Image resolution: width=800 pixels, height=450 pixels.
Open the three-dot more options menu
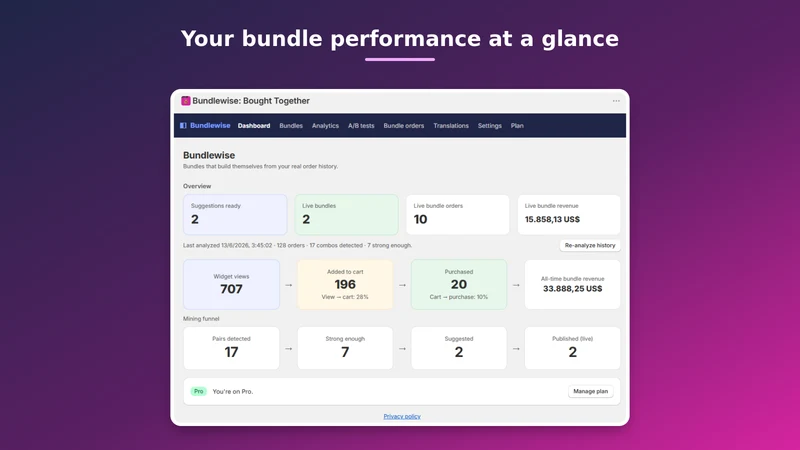pyautogui.click(x=616, y=101)
